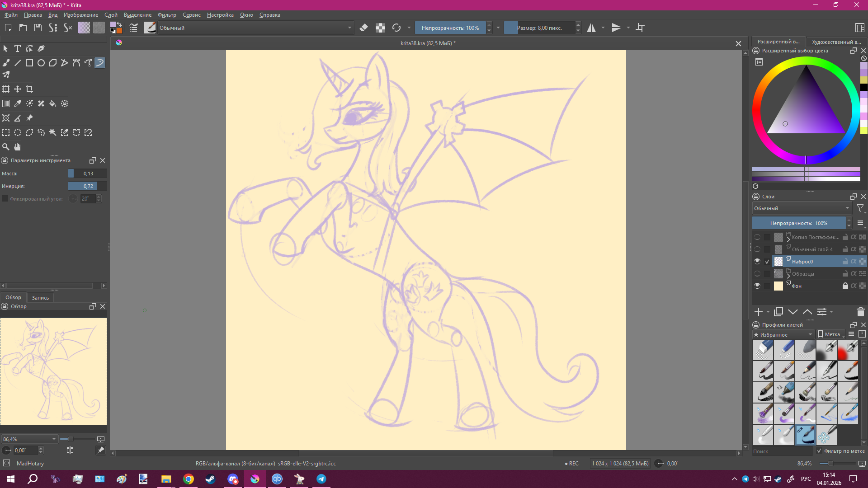Enable Фиксированный угол checkbox
The height and width of the screenshot is (488, 868).
click(5, 198)
